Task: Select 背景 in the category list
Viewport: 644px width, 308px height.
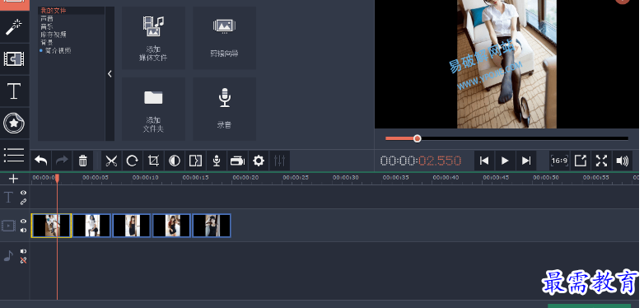Action: click(47, 42)
